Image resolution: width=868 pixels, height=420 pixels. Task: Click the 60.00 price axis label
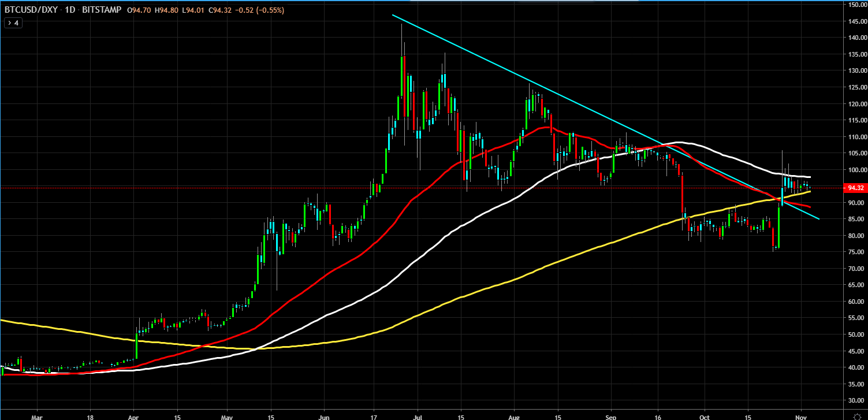[x=856, y=302]
